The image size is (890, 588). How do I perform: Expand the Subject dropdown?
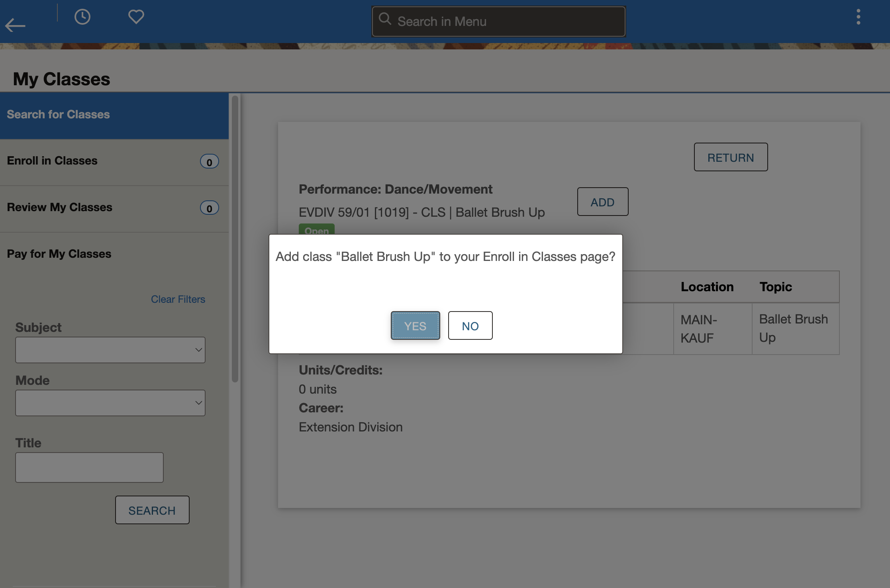click(110, 350)
